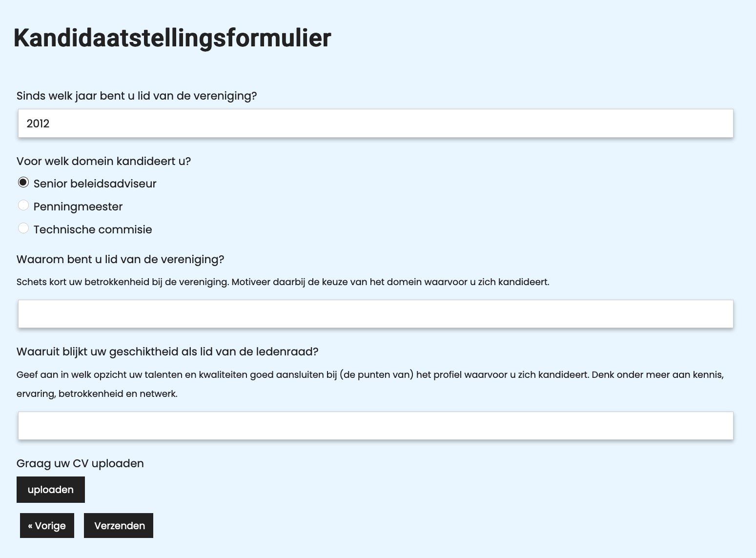Click the Technische commisie label text
The width and height of the screenshot is (756, 558).
[92, 229]
